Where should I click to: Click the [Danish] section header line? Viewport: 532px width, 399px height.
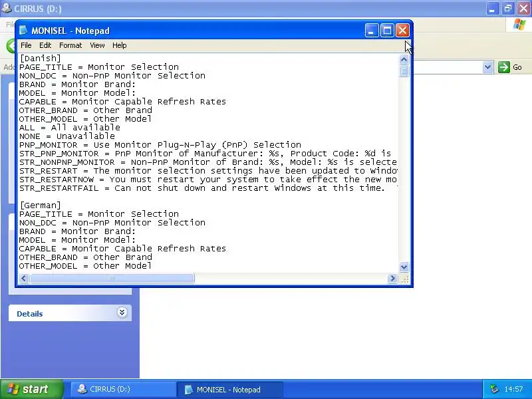click(40, 59)
